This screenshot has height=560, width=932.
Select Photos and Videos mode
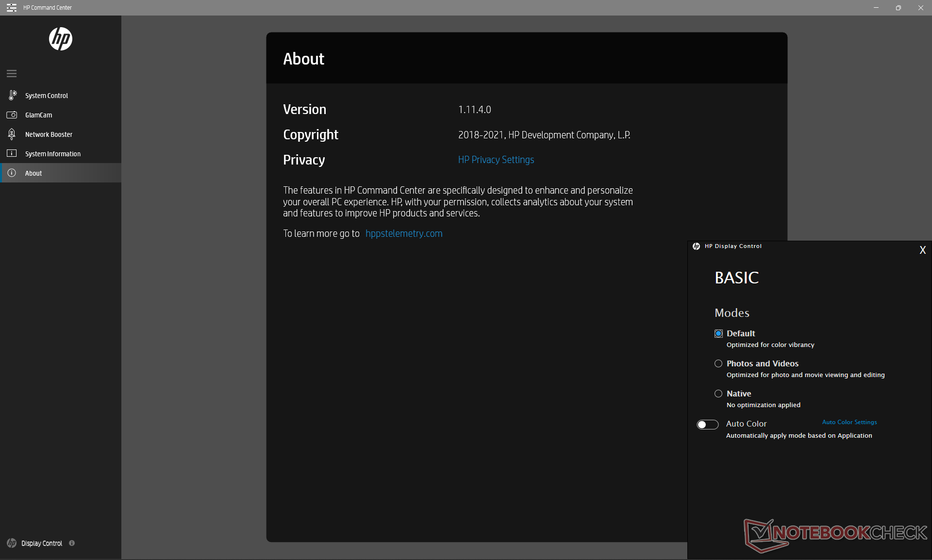click(718, 363)
